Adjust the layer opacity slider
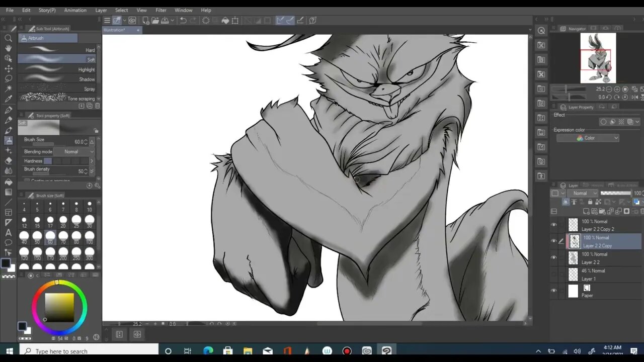Screen dimensions: 644x362 click(x=616, y=193)
